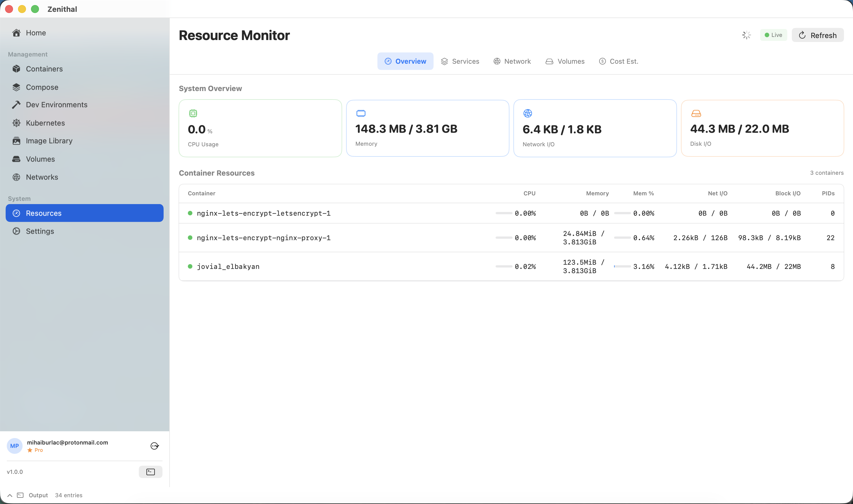
Task: Expand the nginx-lets-encrypt-nginx-proxy-1 row
Action: [x=264, y=238]
